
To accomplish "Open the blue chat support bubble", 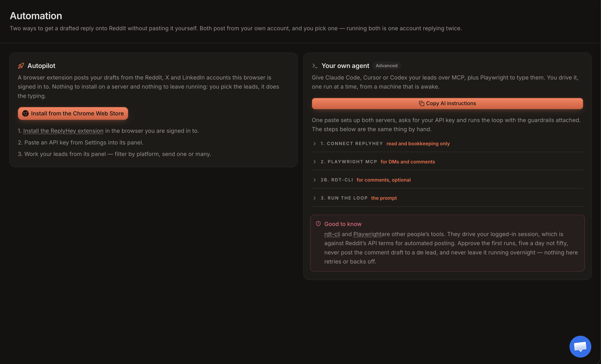I will [x=580, y=346].
